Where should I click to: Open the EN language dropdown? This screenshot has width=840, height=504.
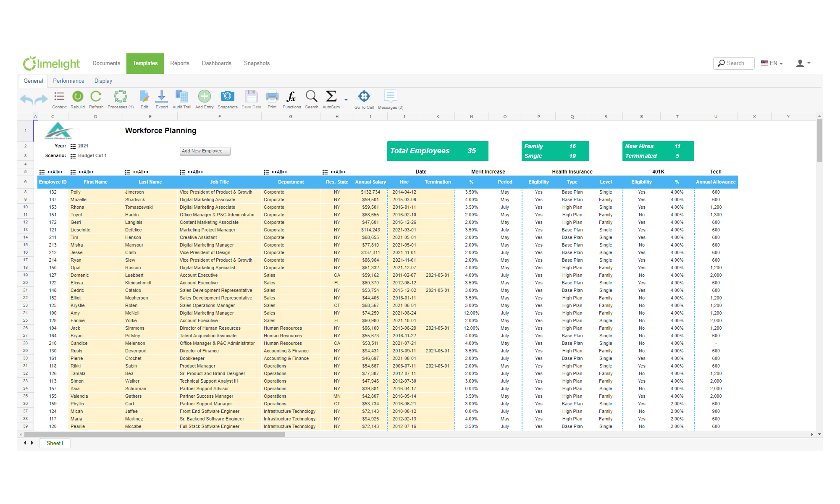coord(772,63)
